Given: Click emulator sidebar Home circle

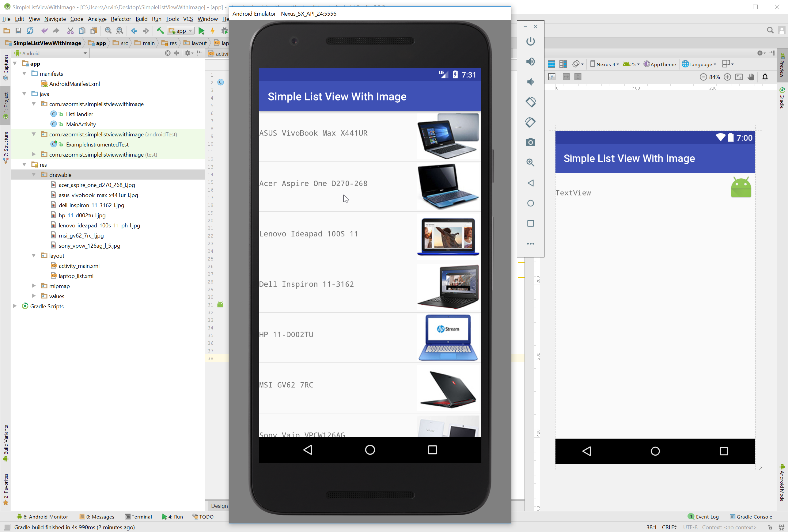Looking at the screenshot, I should click(x=530, y=203).
